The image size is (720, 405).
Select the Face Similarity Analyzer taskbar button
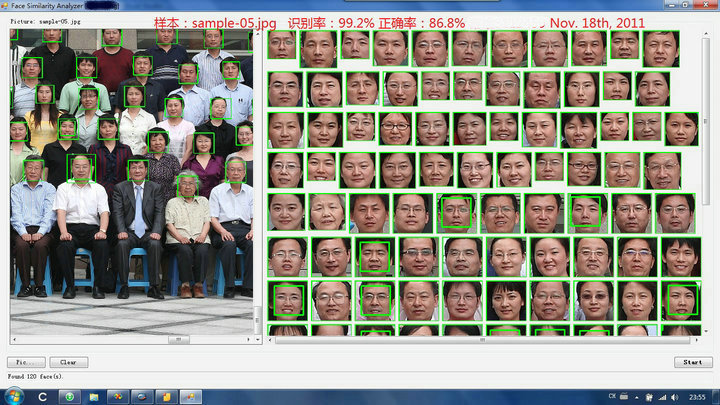191,397
